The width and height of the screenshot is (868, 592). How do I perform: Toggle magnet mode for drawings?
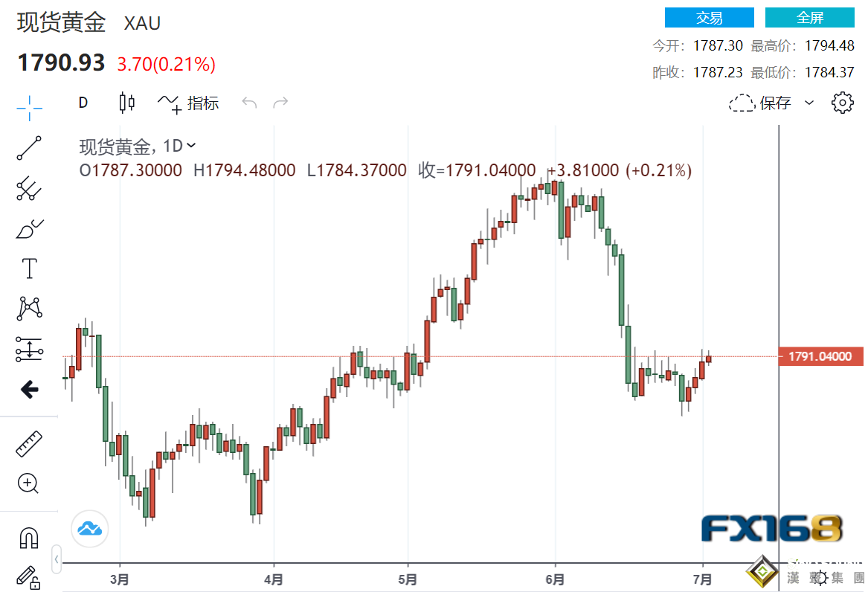(x=29, y=537)
